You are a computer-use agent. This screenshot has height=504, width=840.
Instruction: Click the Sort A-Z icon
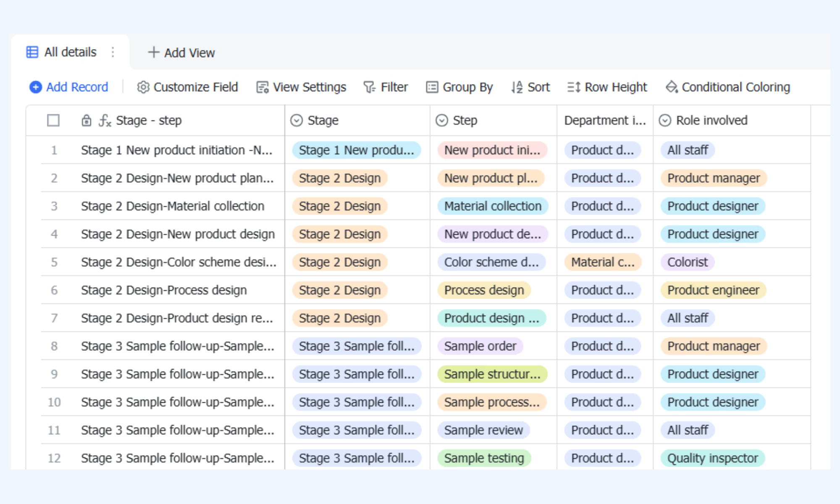click(517, 87)
